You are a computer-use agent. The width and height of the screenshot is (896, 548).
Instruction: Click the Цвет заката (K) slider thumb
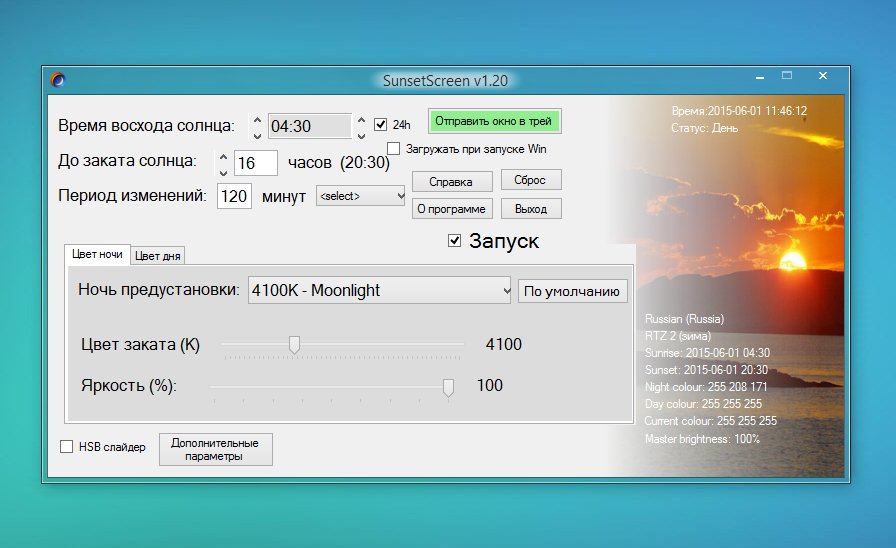point(294,345)
